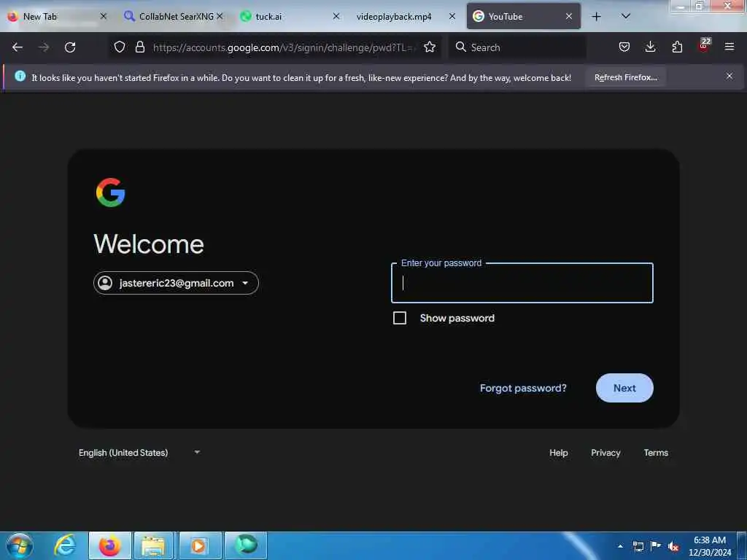The image size is (747, 560).
Task: Open the Pocket save icon
Action: pyautogui.click(x=624, y=47)
